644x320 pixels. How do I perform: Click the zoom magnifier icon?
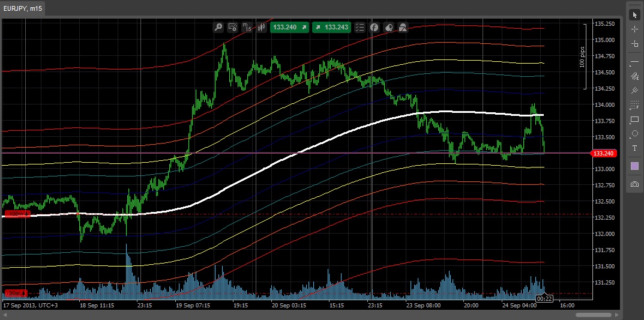pos(218,28)
